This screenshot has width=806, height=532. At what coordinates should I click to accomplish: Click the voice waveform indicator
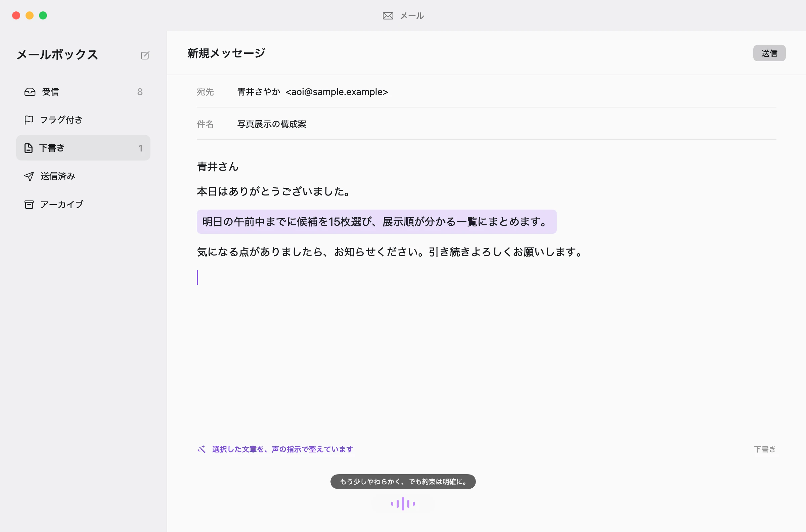click(403, 503)
